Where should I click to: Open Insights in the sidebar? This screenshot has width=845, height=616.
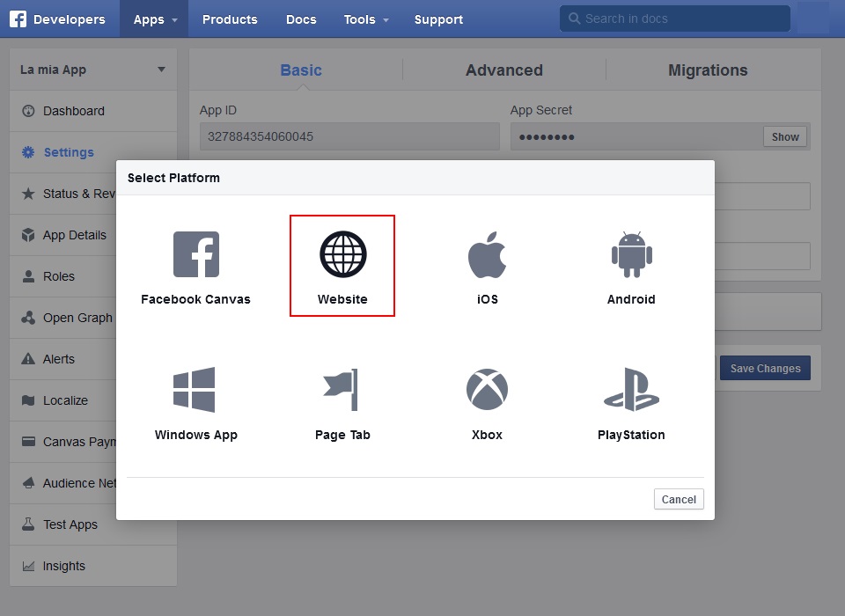64,566
